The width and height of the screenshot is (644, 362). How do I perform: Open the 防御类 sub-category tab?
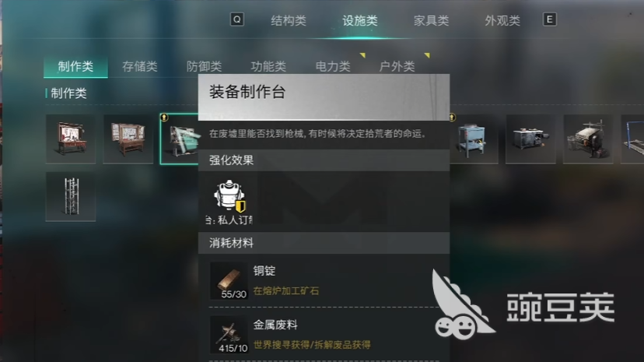pyautogui.click(x=204, y=66)
